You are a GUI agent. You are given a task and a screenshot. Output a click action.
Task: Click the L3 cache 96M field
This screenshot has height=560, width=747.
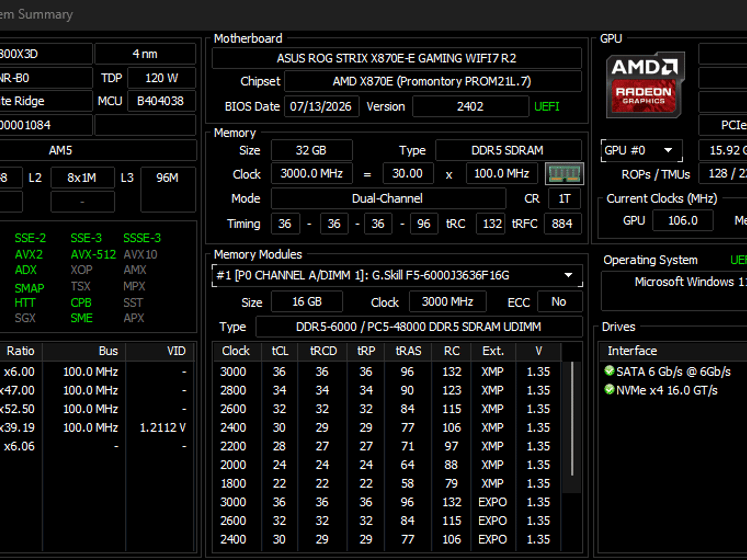pos(168,189)
